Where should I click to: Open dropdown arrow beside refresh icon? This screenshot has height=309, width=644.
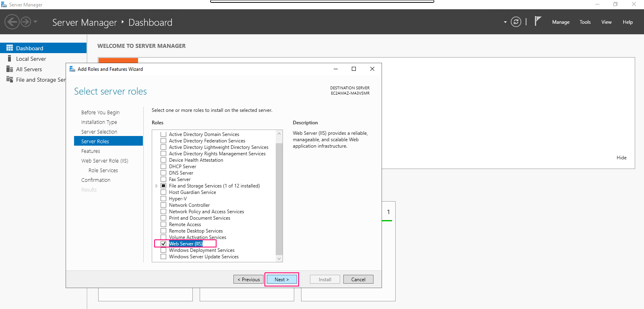click(x=505, y=22)
